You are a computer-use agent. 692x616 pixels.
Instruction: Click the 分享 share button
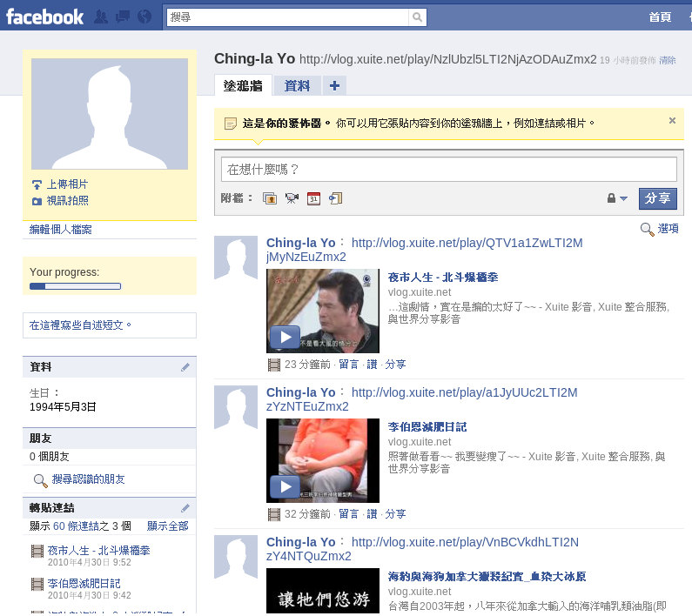point(657,198)
